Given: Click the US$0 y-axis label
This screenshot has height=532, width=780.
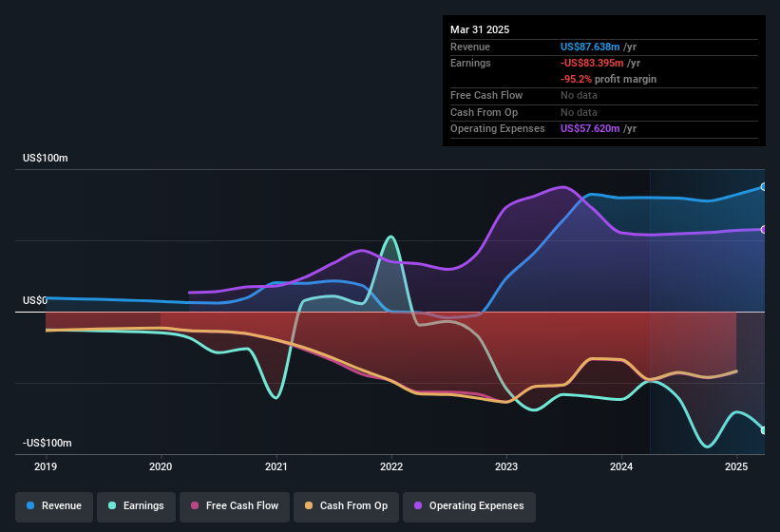Looking at the screenshot, I should click(35, 300).
